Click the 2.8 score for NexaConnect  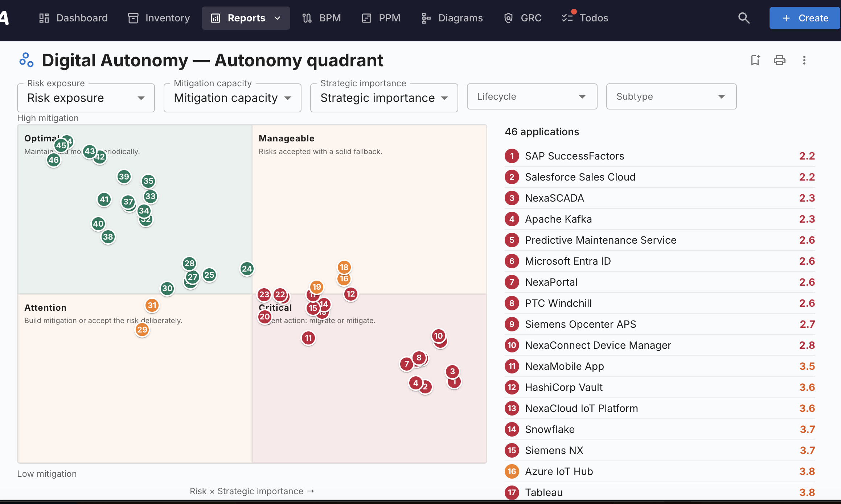point(807,345)
